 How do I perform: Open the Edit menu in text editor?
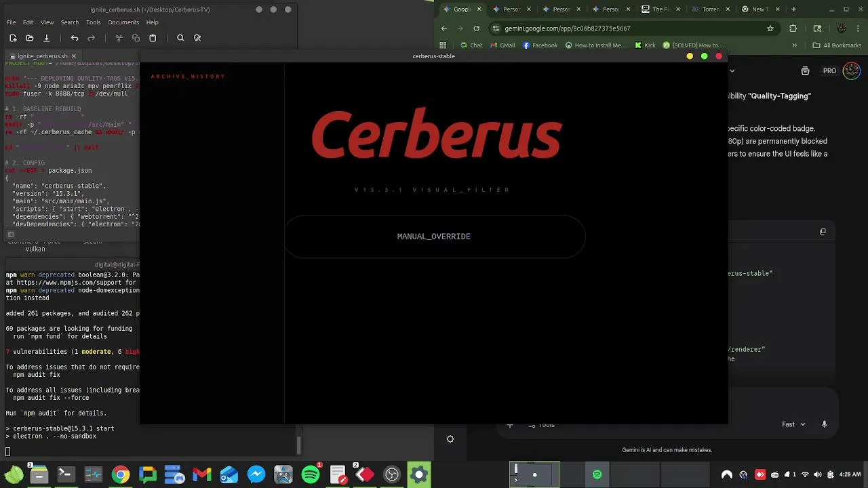28,22
